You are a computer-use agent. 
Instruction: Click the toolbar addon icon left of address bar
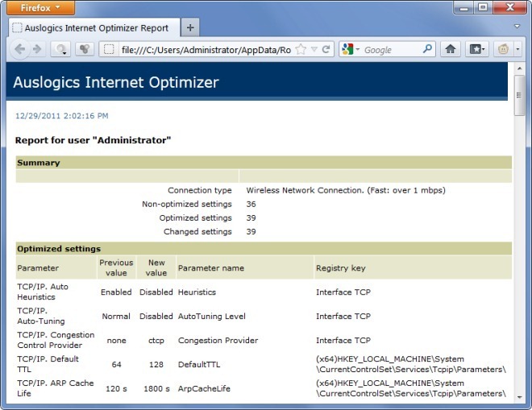(85, 49)
